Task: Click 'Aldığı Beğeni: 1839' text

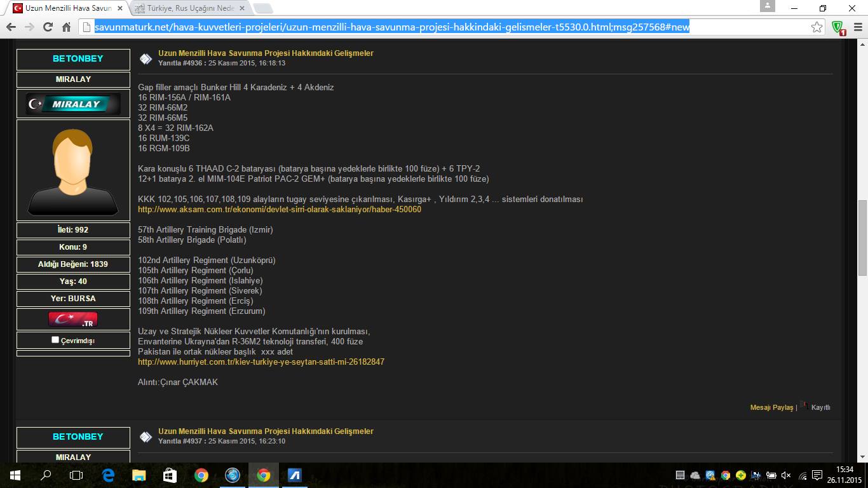Action: [73, 264]
